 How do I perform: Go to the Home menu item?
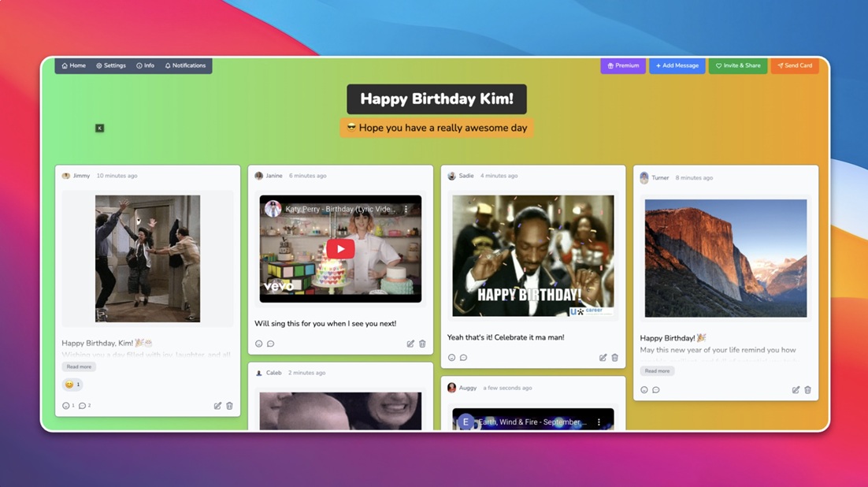[74, 65]
